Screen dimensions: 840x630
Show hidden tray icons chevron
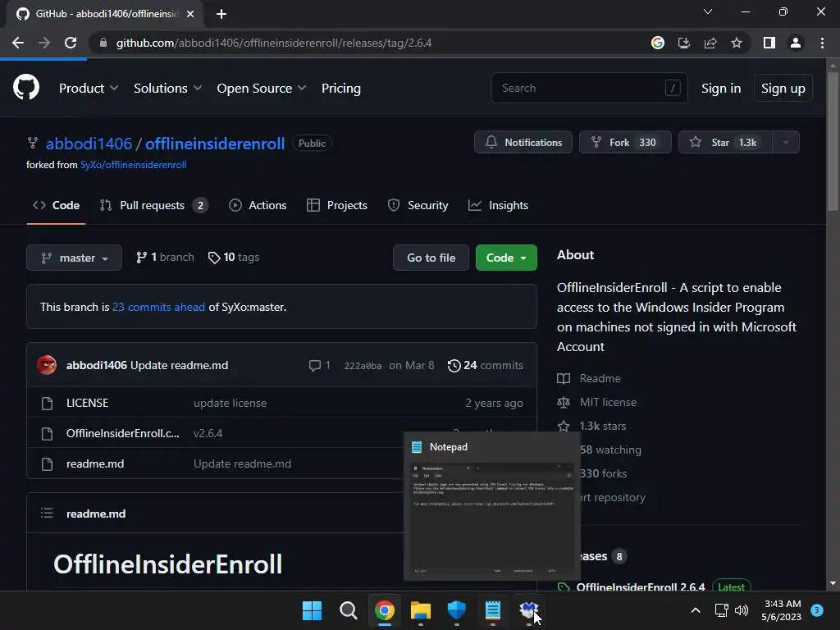696,610
